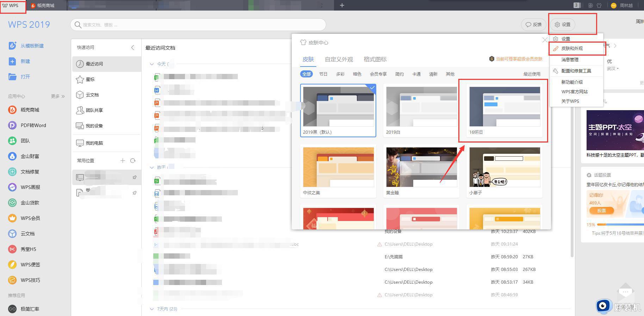Select the 黄金瞳 skin thumbnail
Image resolution: width=644 pixels, height=316 pixels.
pyautogui.click(x=421, y=171)
